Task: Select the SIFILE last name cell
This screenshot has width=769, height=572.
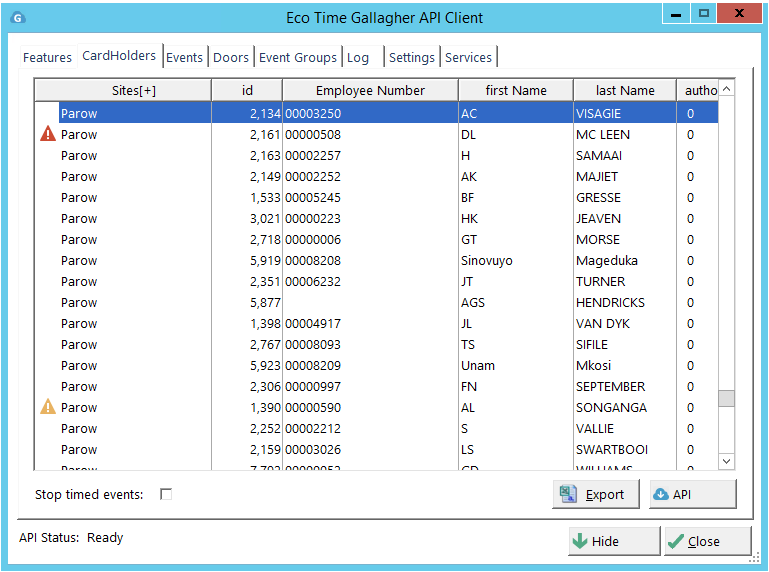Action: (x=624, y=345)
